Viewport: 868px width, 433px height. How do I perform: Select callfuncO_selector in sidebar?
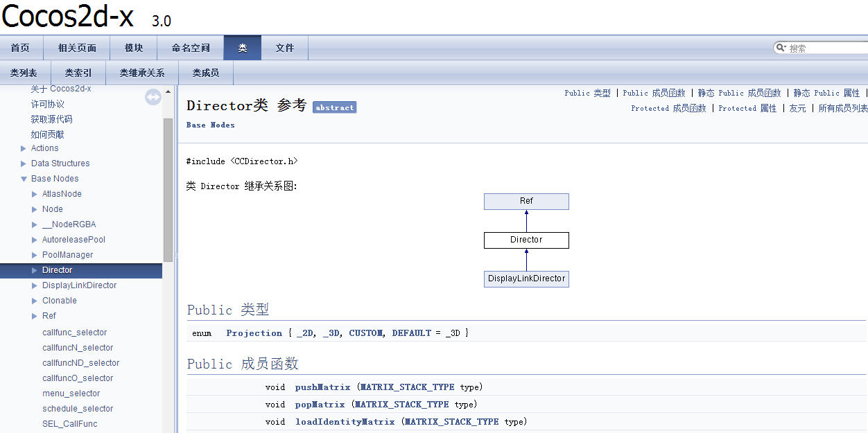[x=78, y=378]
